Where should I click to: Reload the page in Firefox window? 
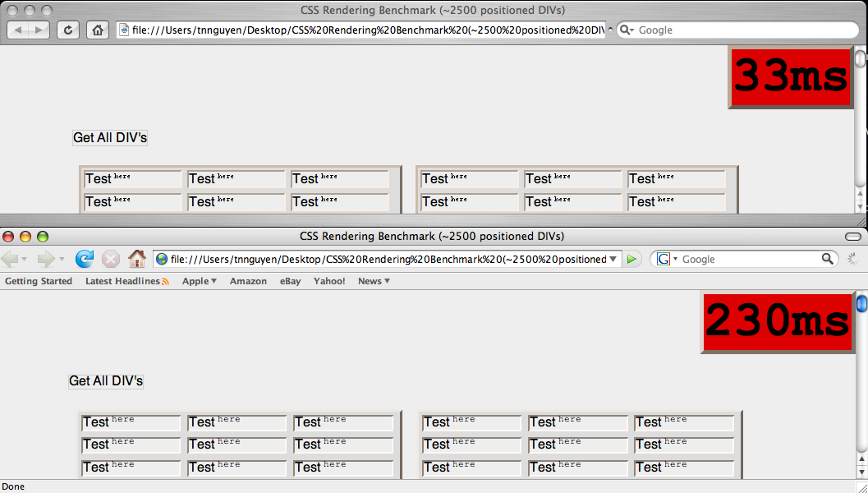(x=84, y=259)
